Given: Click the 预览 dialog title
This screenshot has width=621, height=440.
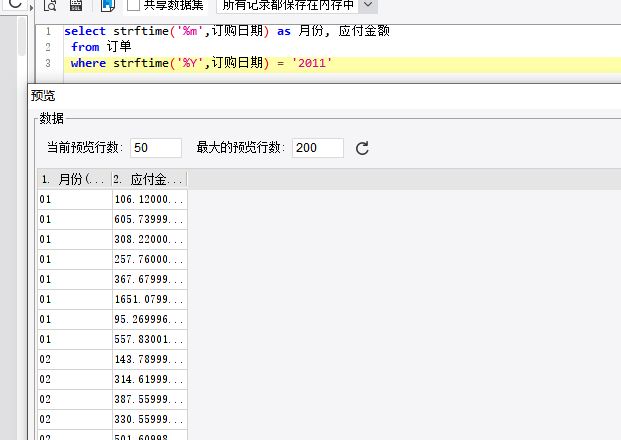Looking at the screenshot, I should click(x=43, y=95).
